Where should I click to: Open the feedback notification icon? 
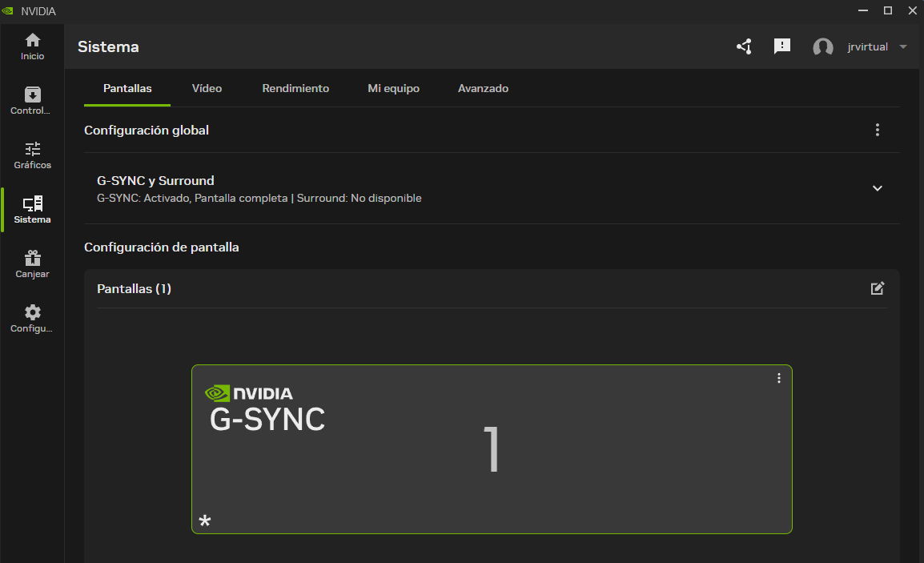(x=782, y=46)
